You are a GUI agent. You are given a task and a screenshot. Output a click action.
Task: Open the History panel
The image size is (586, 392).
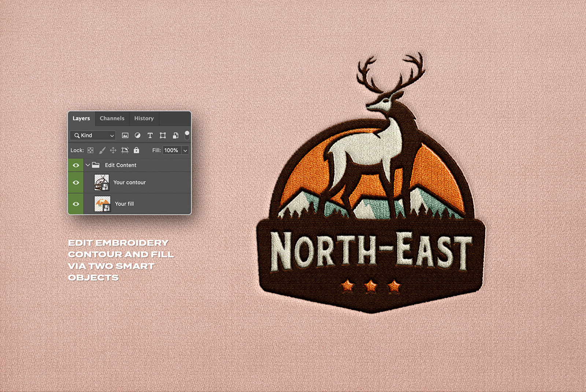click(144, 118)
